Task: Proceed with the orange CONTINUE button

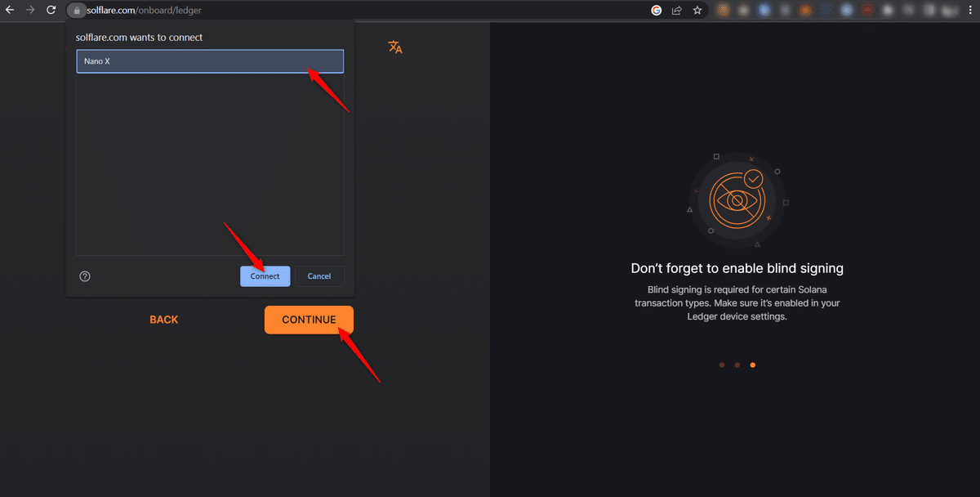Action: pyautogui.click(x=309, y=320)
